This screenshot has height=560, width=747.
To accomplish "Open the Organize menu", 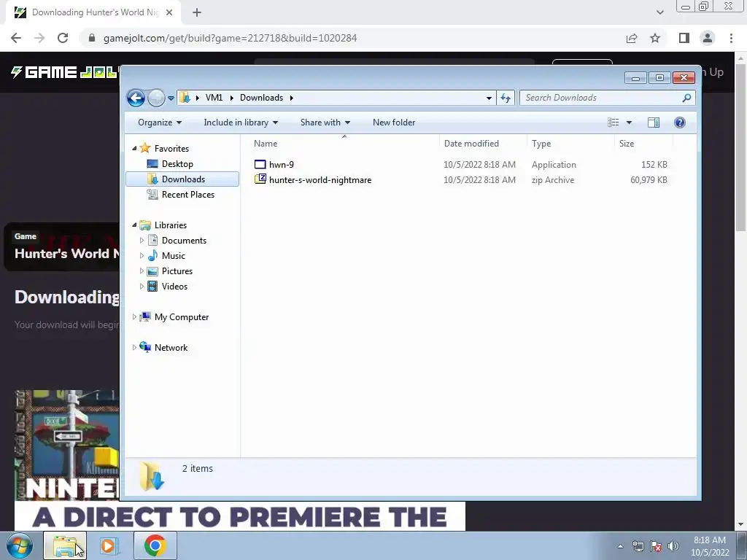I will tap(160, 122).
